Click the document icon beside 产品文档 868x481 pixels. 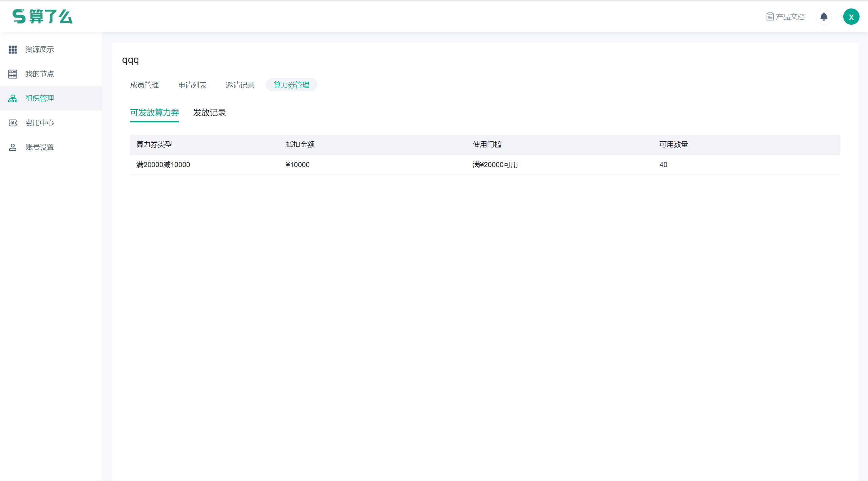coord(770,17)
